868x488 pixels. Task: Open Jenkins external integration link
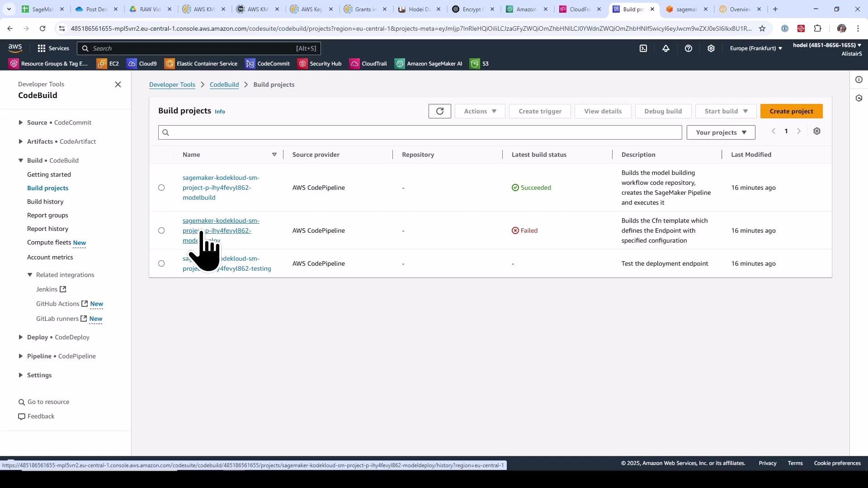(51, 289)
